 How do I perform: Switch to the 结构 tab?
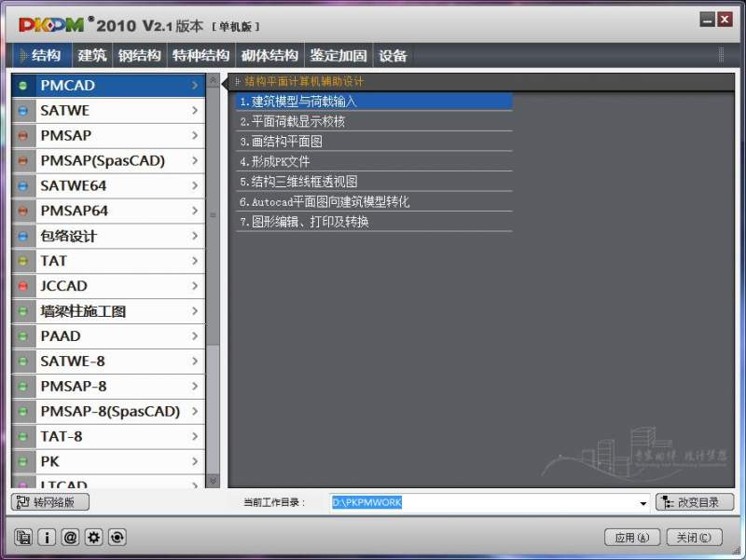tap(42, 55)
